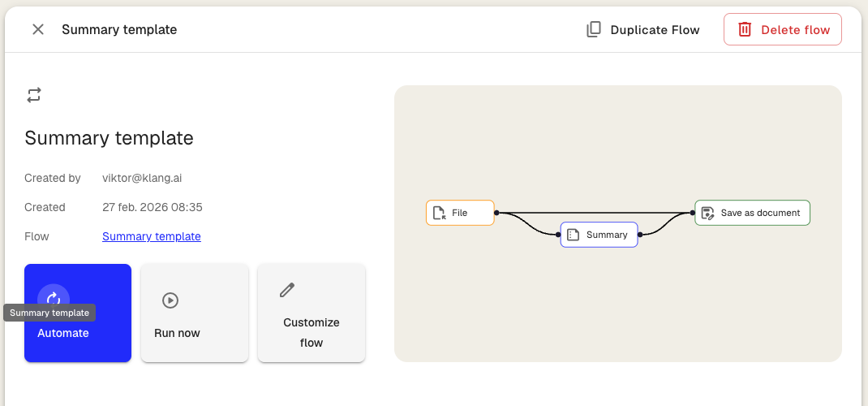Select the Save as document node label
The width and height of the screenshot is (868, 406).
[x=760, y=213]
